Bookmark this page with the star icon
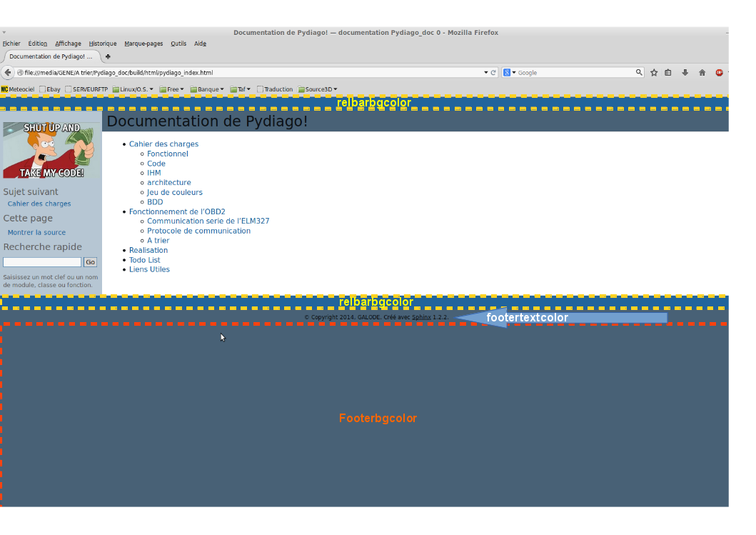 pos(654,72)
